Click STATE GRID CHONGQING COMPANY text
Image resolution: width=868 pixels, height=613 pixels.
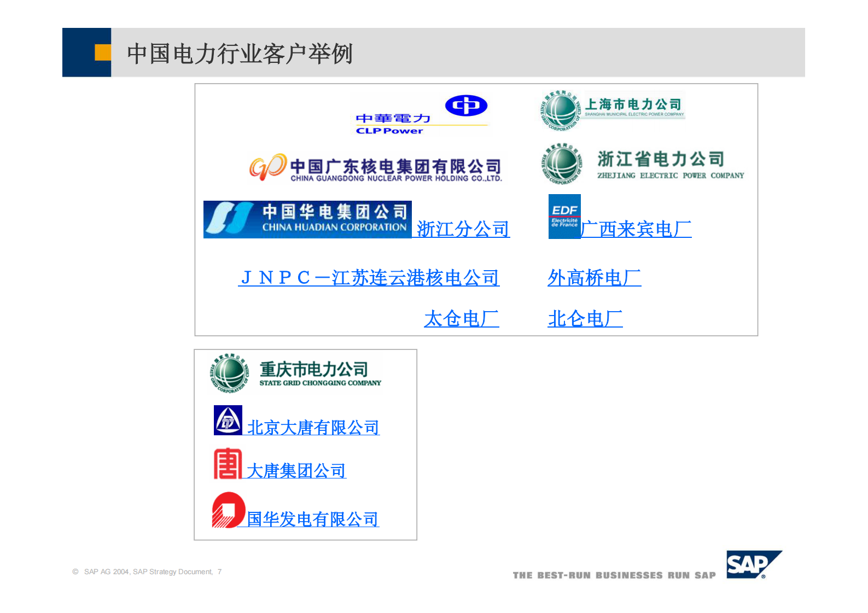(x=320, y=383)
